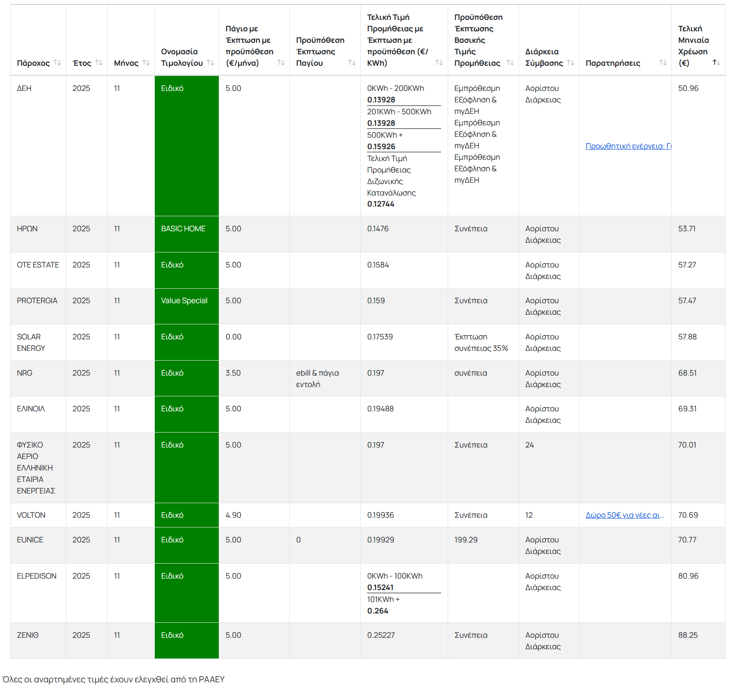Sort by Πάγιο με Έκπτωση column icon
Screen dimensions: 730x700
281,63
